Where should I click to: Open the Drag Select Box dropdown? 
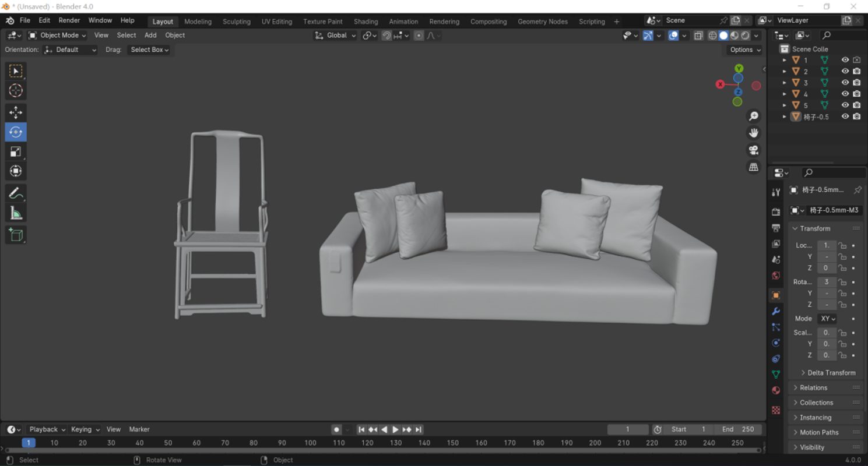(x=149, y=50)
